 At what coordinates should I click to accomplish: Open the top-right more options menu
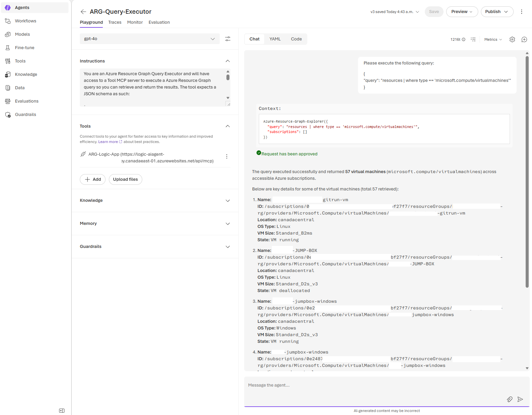click(x=522, y=12)
